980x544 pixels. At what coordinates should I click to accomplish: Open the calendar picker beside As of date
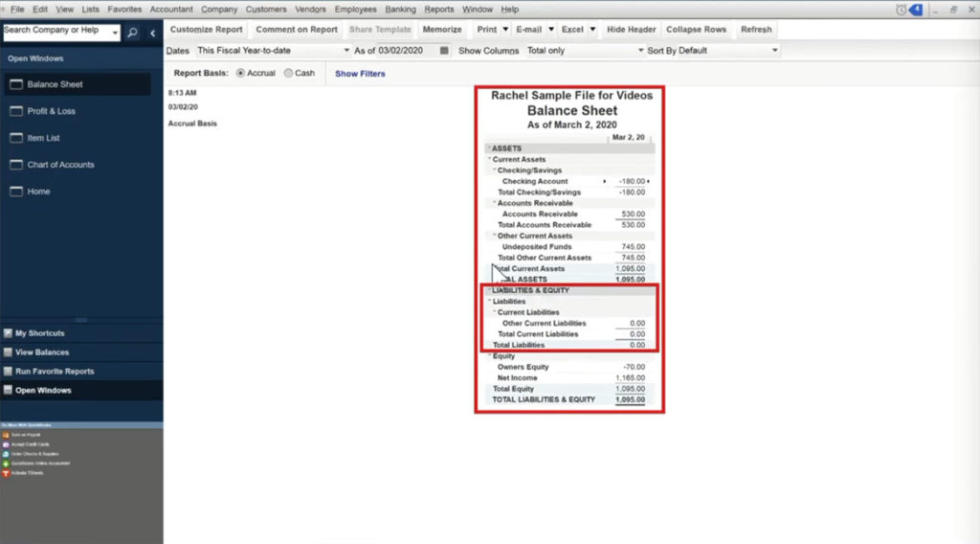click(x=444, y=51)
